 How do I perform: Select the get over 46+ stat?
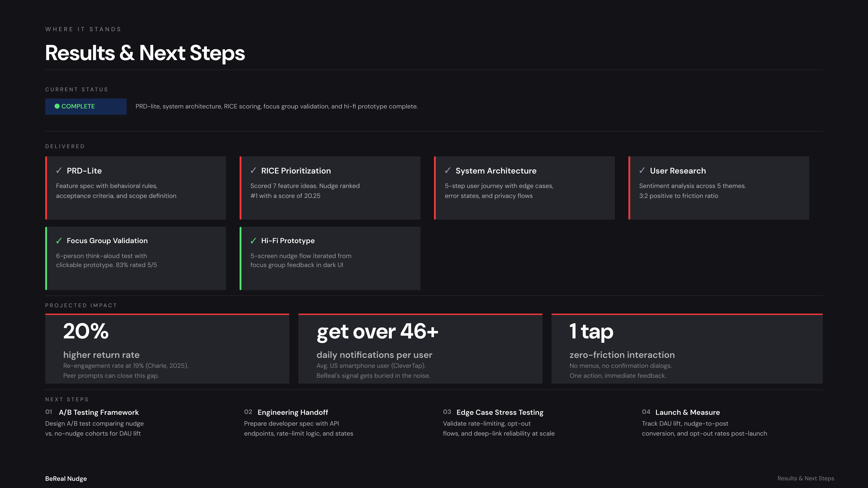point(377,331)
